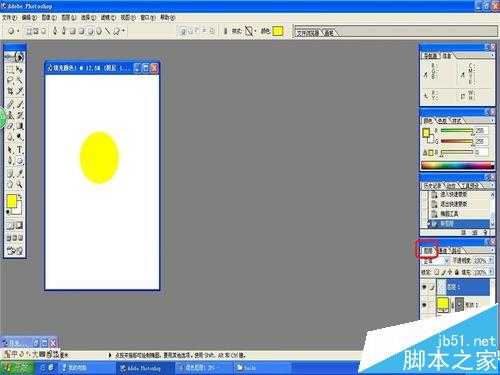
Task: Switch to Quick Mask mode in toolbox
Action: pyautogui.click(x=20, y=226)
